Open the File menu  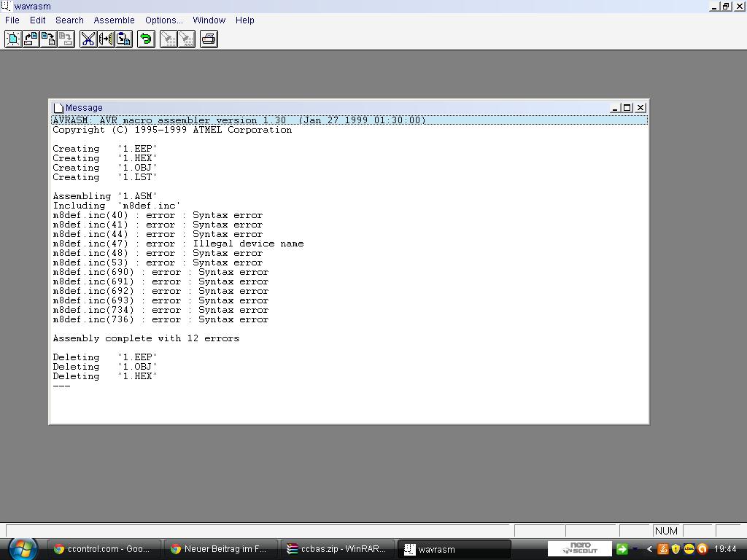[12, 20]
